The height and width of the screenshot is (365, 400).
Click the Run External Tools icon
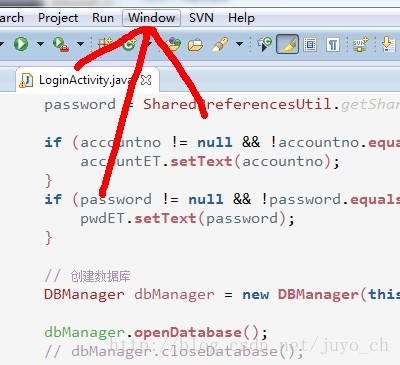[61, 44]
